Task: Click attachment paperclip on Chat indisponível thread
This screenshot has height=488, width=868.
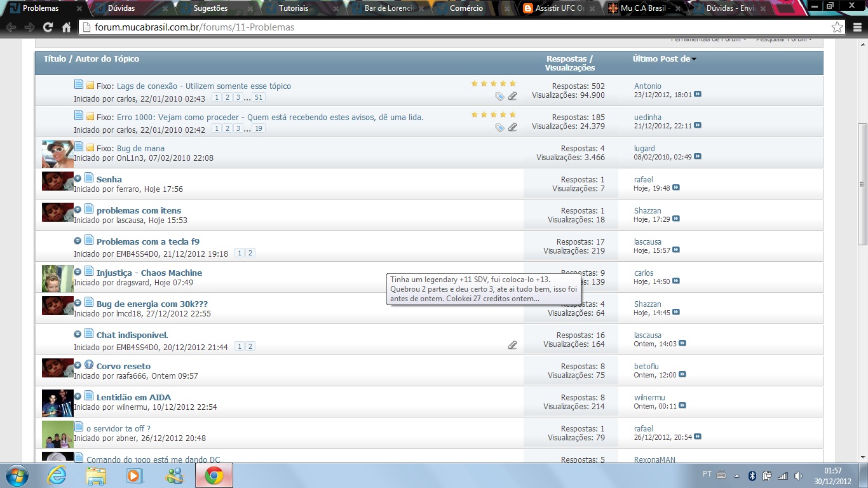Action: (x=512, y=345)
